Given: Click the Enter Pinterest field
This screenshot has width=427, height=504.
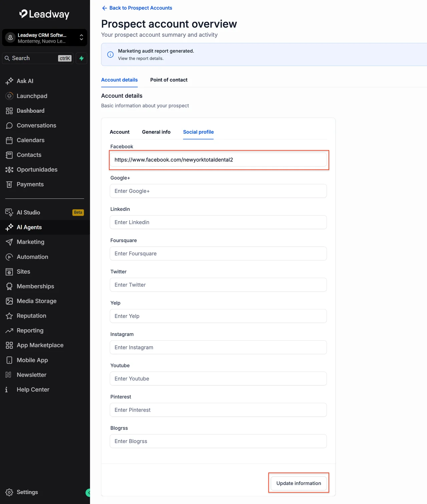Looking at the screenshot, I should click(x=218, y=410).
